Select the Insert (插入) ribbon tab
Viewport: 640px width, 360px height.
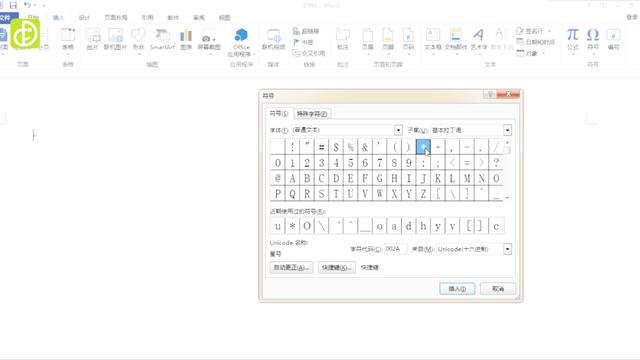pyautogui.click(x=58, y=18)
